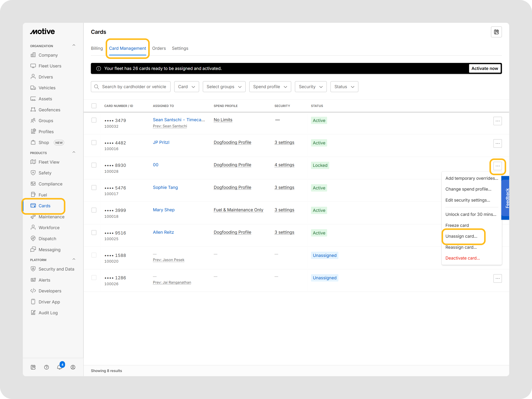This screenshot has height=399, width=532.
Task: Open Geofences from the sidebar
Action: click(49, 110)
